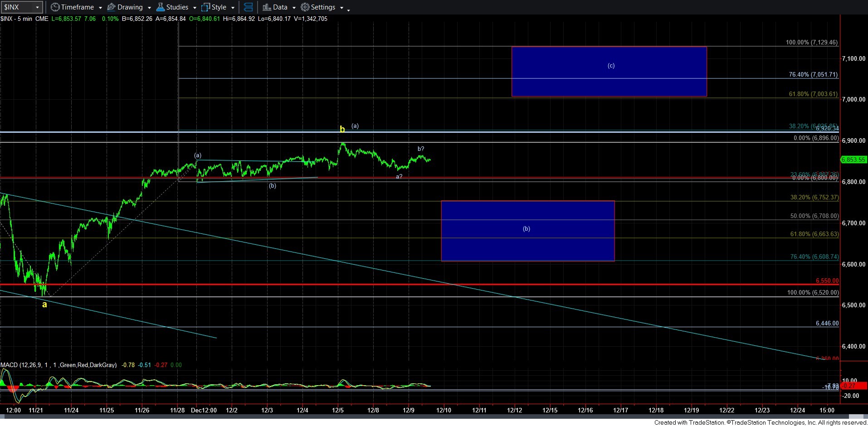Click the Studies flask icon
868x426 pixels.
click(x=160, y=7)
